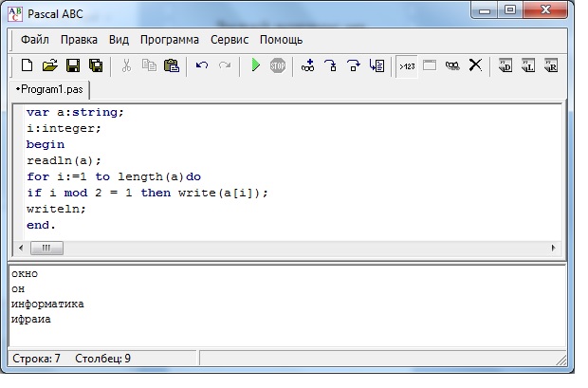This screenshot has height=388, width=588.
Task: Click the 'Строка: 7' status bar entry
Action: pyautogui.click(x=36, y=359)
